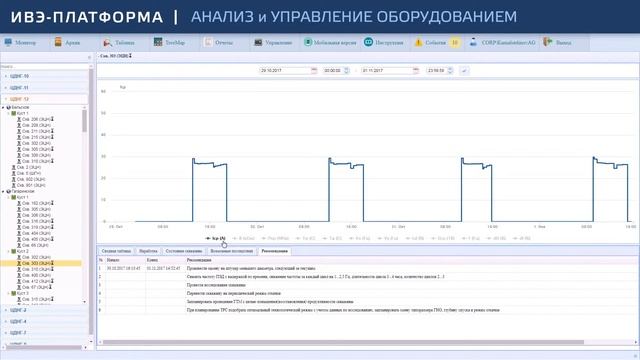640x360 pixels.
Task: Click the green Куст 2 cluster icon
Action: point(13,251)
